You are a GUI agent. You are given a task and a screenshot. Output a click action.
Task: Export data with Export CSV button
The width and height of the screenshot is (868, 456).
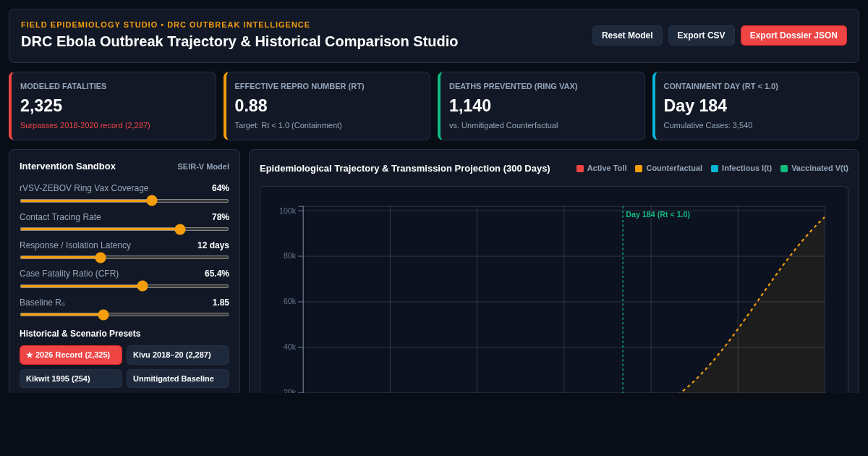tap(701, 35)
